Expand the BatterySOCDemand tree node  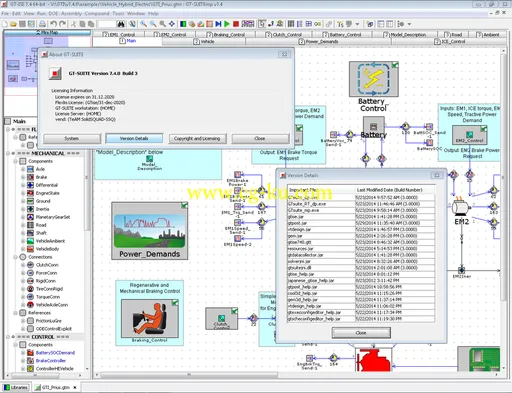23,353
